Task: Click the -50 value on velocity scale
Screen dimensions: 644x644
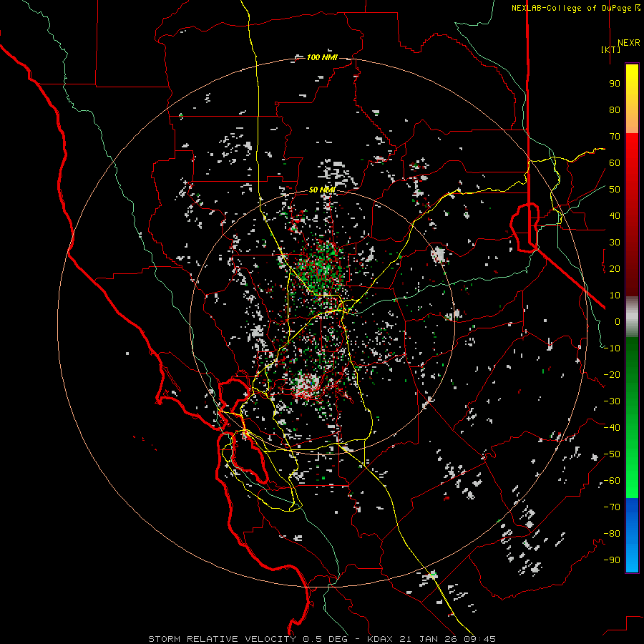Action: [x=612, y=454]
